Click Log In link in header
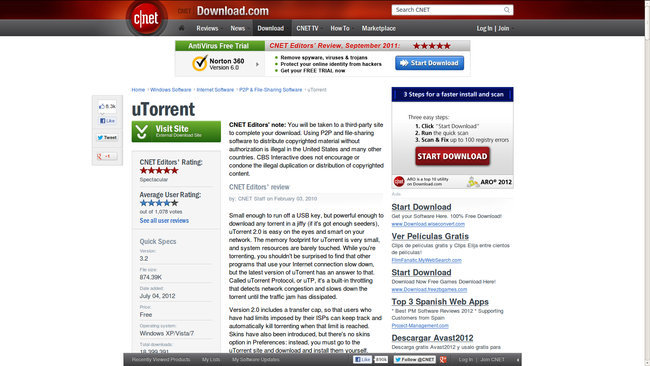This screenshot has height=366, width=650. [484, 28]
